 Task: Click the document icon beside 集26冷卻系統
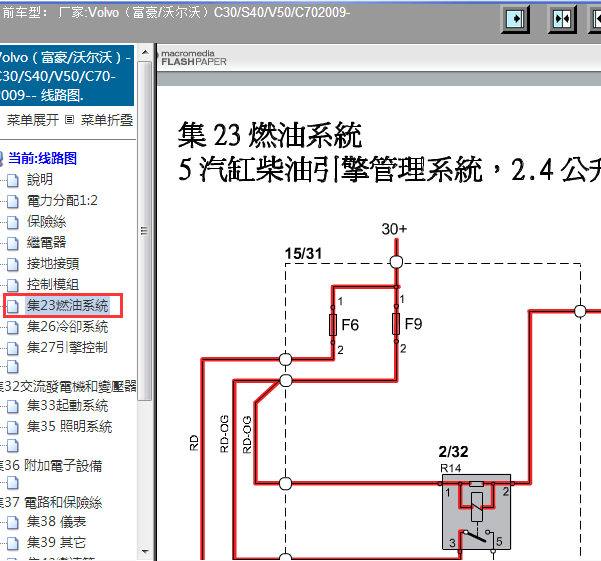coord(13,327)
